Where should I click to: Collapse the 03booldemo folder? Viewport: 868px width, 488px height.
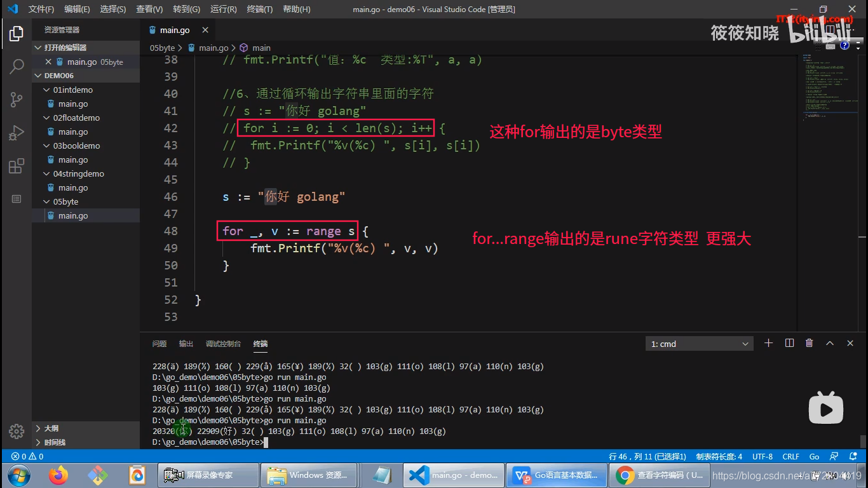pos(86,146)
